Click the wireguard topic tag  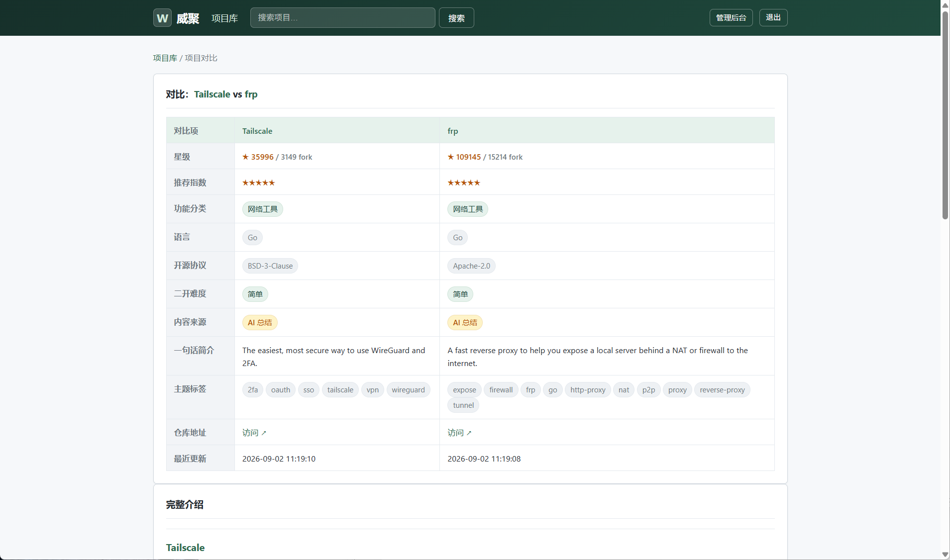click(x=408, y=390)
